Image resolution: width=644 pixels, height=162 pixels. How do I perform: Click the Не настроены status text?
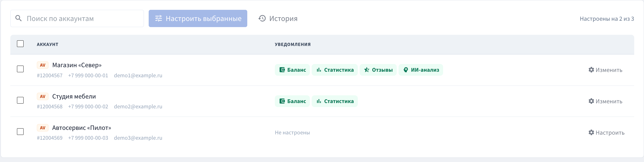point(292,133)
